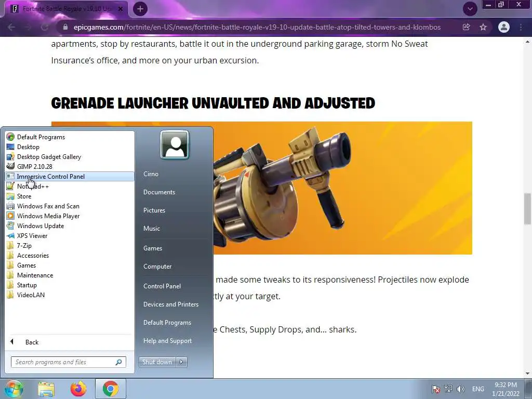Click the grenade launcher banner image
532x399 pixels.
point(343,188)
